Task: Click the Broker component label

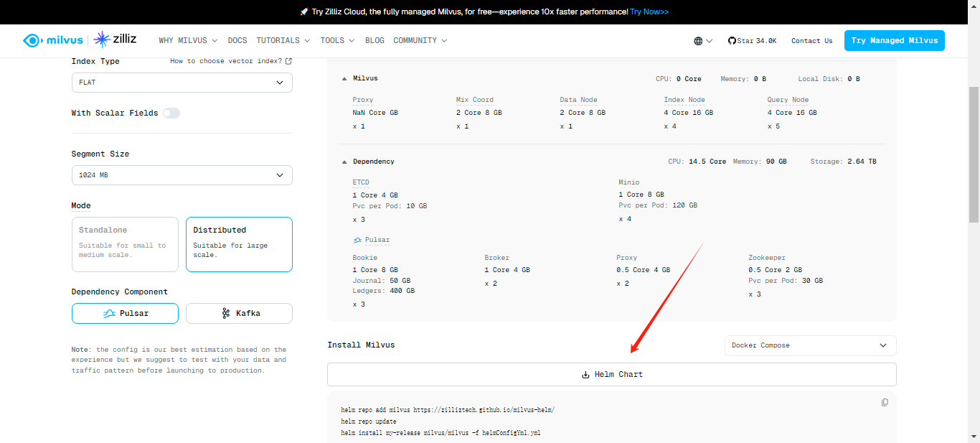Action: tap(496, 258)
